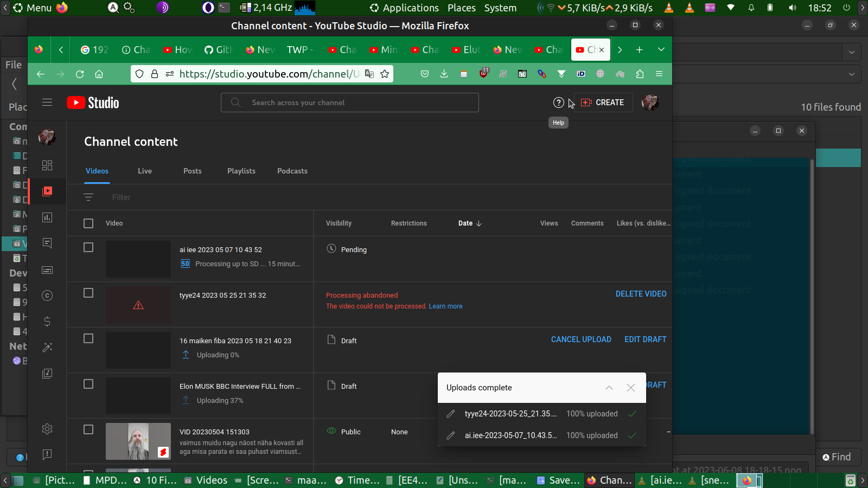Screen dimensions: 868x488
Task: Open Studio Settings gear icon
Action: [x=47, y=429]
